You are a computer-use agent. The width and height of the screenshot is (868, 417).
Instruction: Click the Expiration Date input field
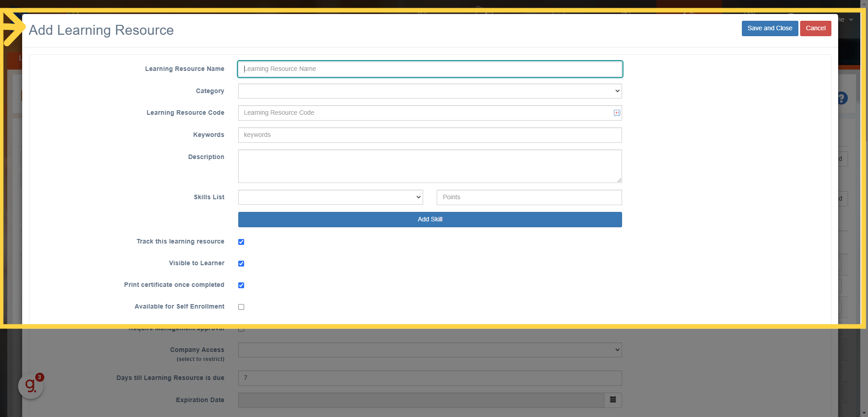click(x=421, y=400)
